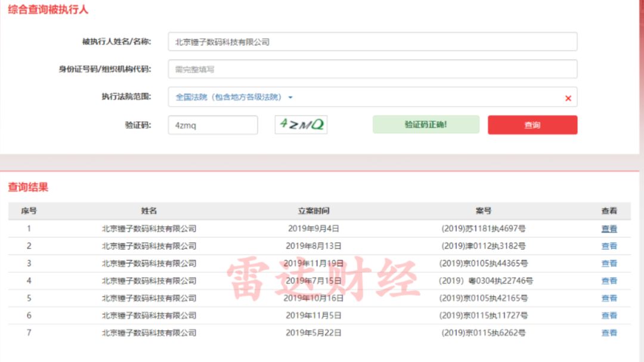The height and width of the screenshot is (362, 644).
Task: Click the 验证码正确! status box
Action: tap(426, 125)
